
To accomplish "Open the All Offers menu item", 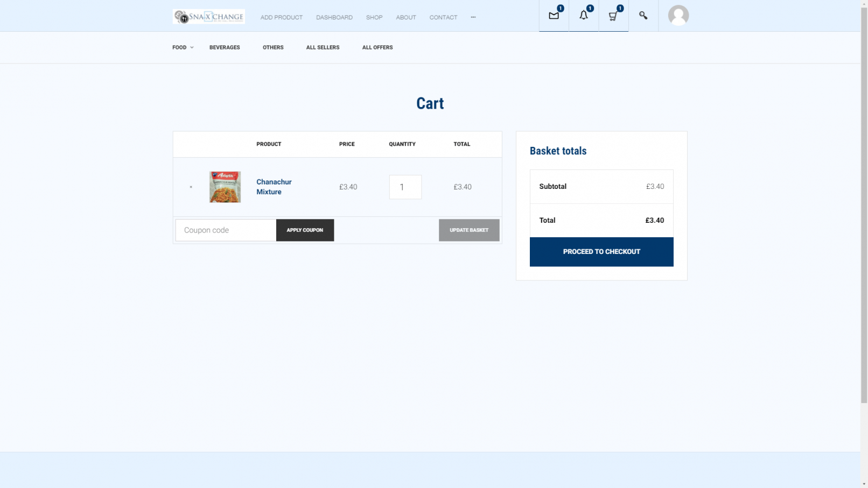I will tap(377, 47).
